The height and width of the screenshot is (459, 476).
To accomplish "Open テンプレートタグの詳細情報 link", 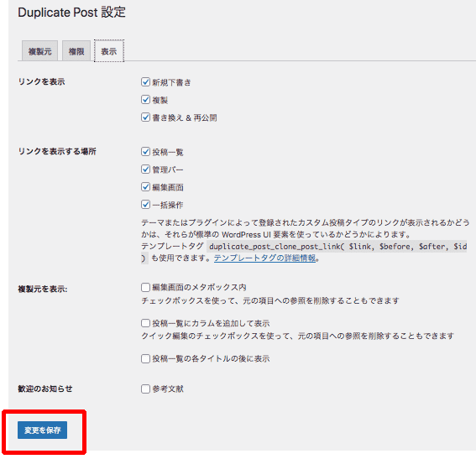I will tap(265, 258).
